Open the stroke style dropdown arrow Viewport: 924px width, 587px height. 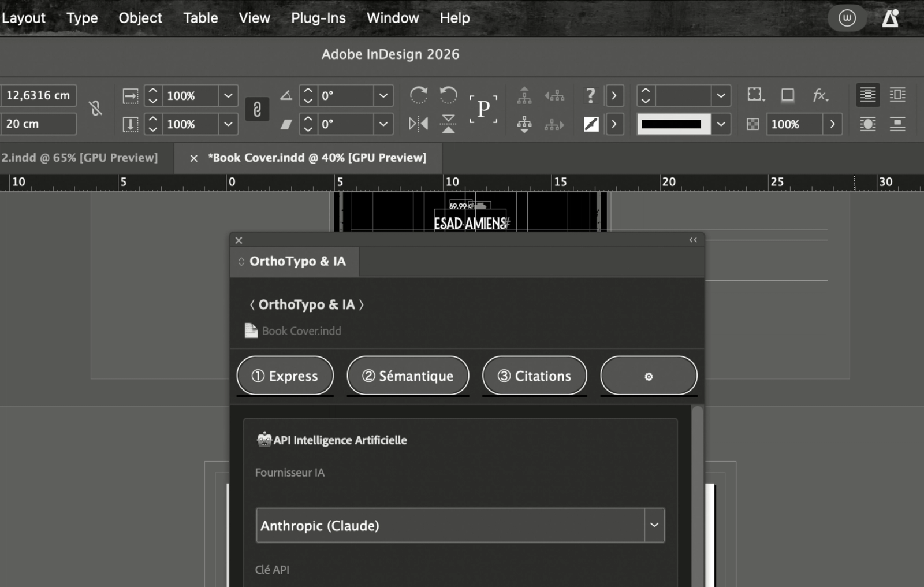721,124
